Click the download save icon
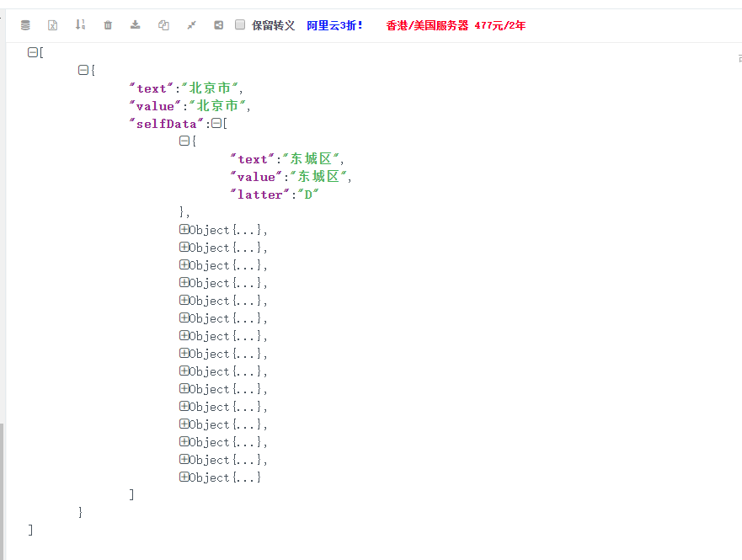Viewport: 742px width, 560px height. click(x=136, y=24)
